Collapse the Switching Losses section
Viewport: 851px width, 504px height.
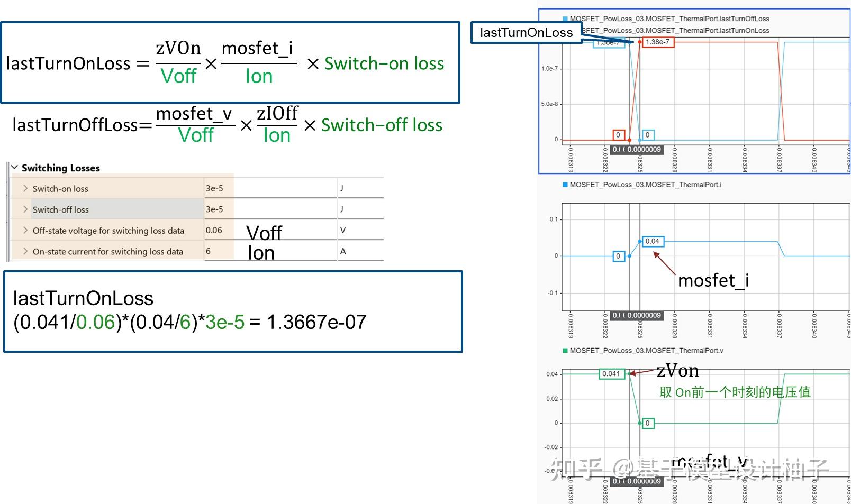click(x=14, y=167)
